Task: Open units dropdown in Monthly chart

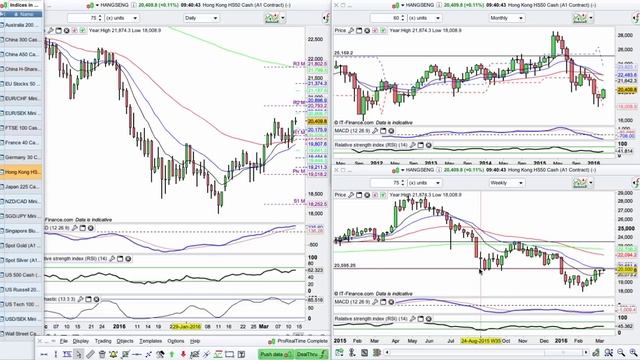Action: 424,18
